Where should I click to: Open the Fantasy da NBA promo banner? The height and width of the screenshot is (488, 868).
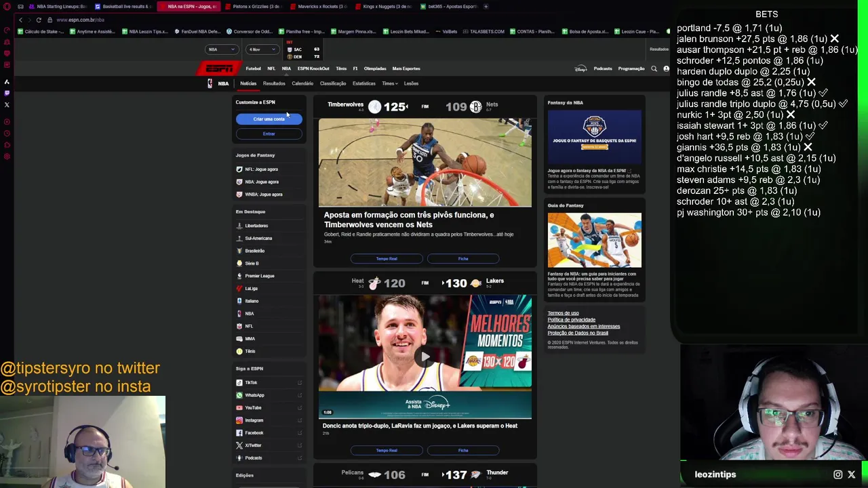point(595,138)
